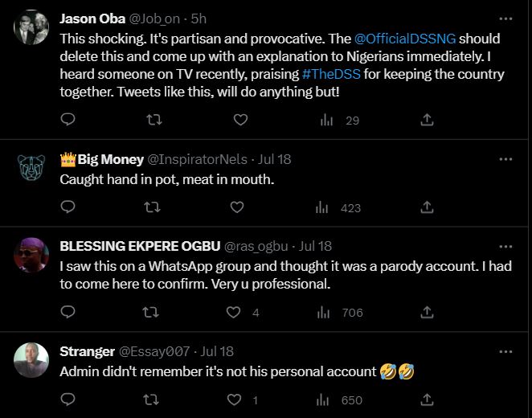Reply to Stranger's tweet

68,400
